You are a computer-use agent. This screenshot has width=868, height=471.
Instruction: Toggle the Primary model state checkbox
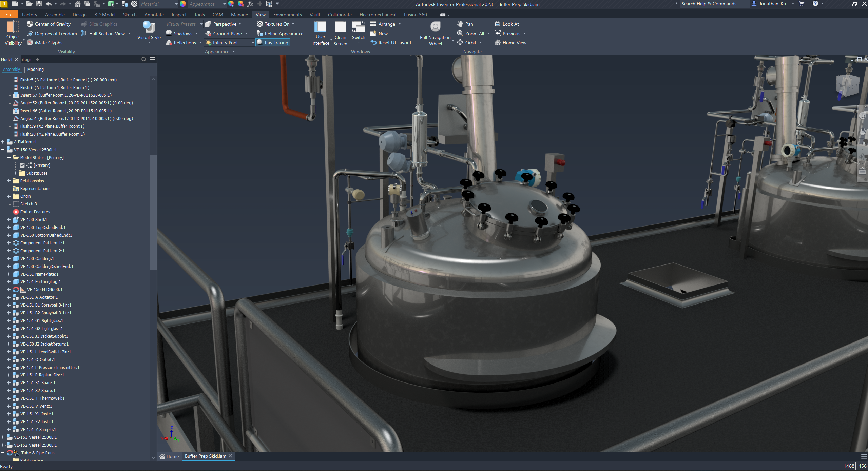click(x=22, y=165)
